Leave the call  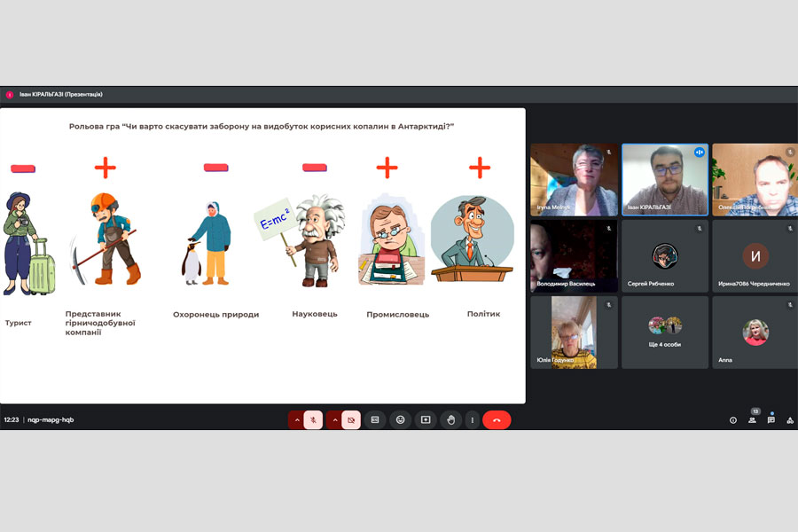(x=497, y=420)
